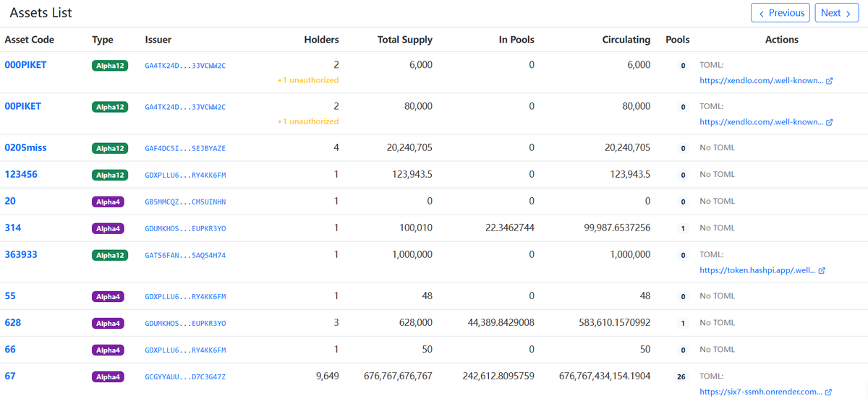
Task: Open asset 123456
Action: coord(21,174)
